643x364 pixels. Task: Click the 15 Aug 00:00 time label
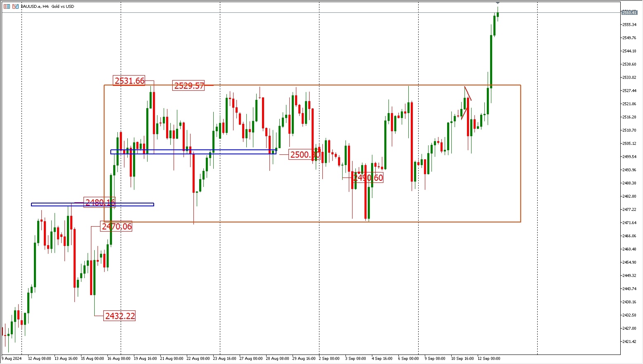click(93, 359)
